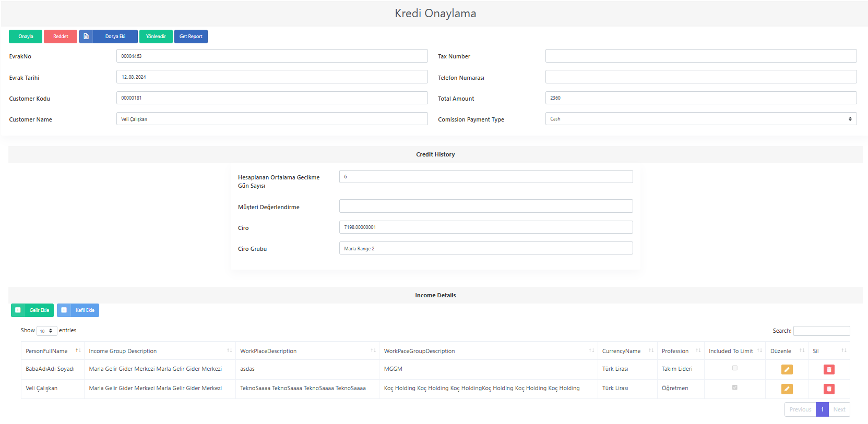Click the red Reddet button
Viewport: 868px width, 424px height.
point(61,37)
